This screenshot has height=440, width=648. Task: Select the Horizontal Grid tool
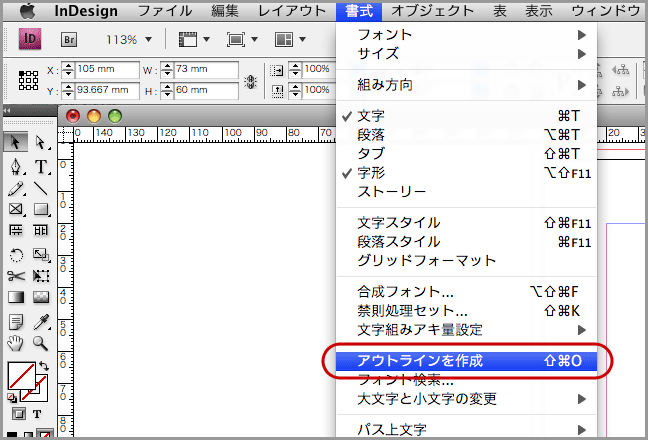(x=16, y=230)
